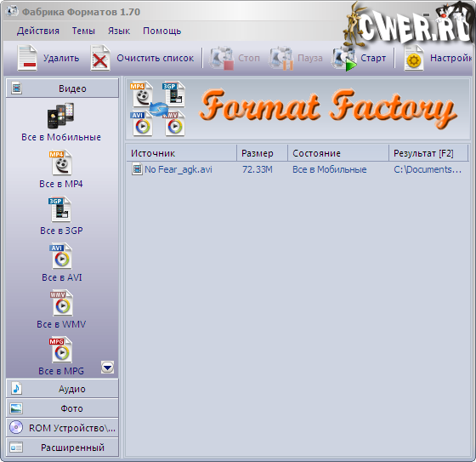
Task: Click the Настройки button label
Action: (x=451, y=58)
